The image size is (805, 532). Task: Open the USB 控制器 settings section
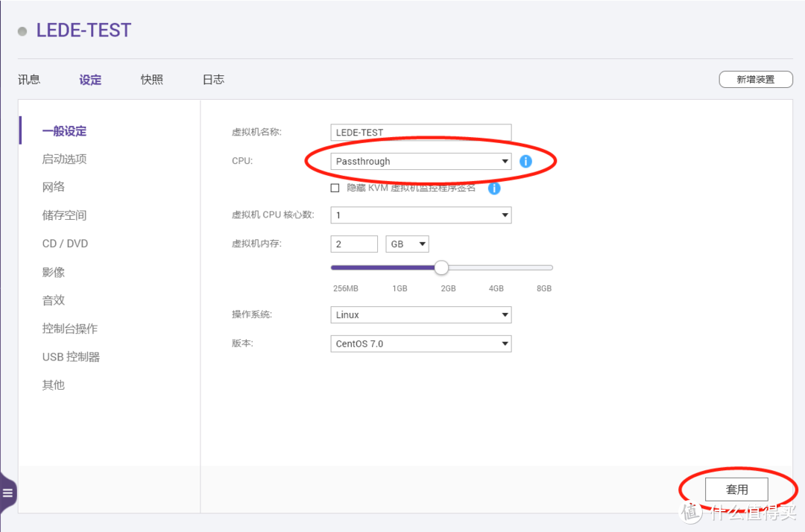(x=70, y=356)
